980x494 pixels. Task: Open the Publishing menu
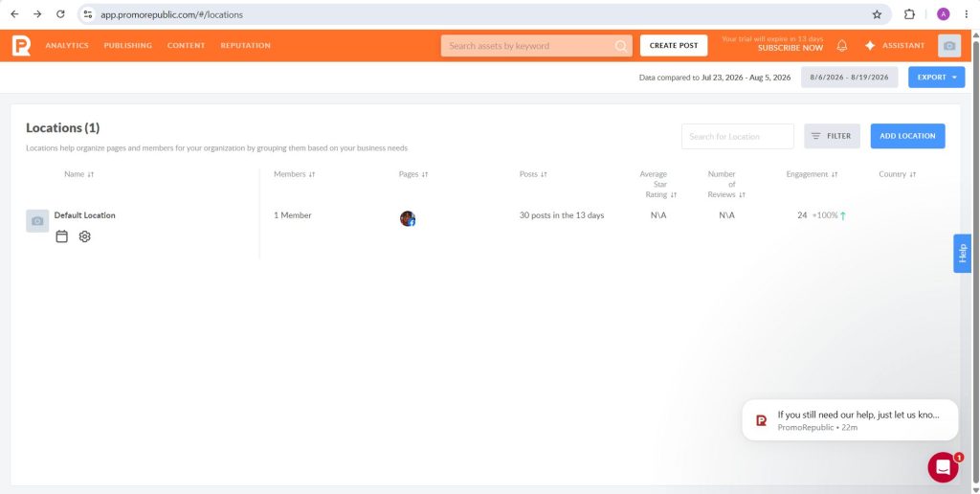click(127, 46)
